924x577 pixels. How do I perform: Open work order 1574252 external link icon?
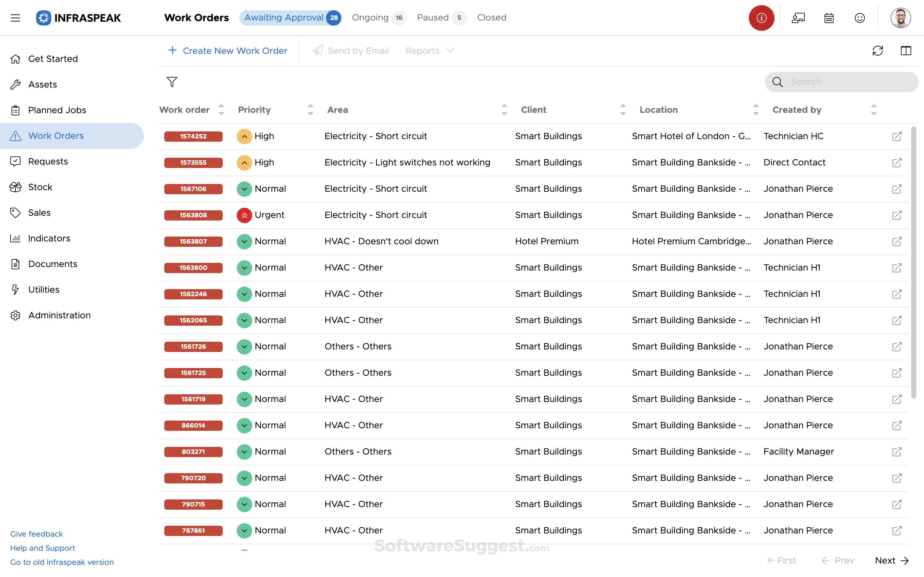pyautogui.click(x=896, y=137)
